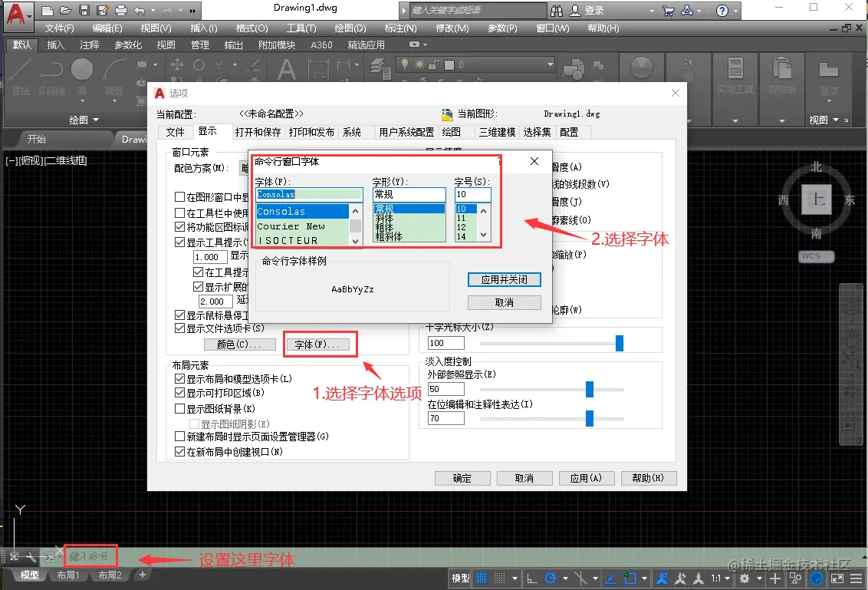This screenshot has width=868, height=590.
Task: Click 确定 in Options dialog
Action: click(462, 478)
